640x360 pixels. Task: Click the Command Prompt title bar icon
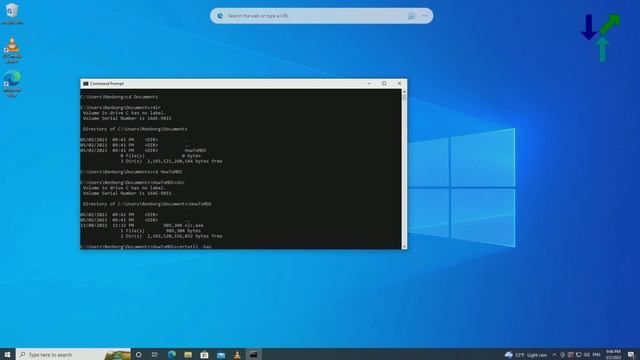click(86, 84)
